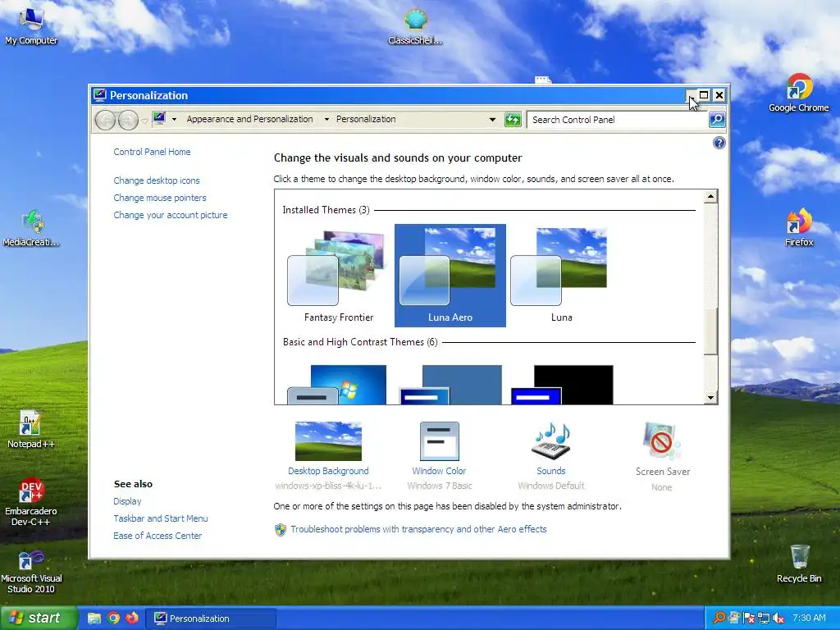Select the Fantasy Frontier theme

(338, 276)
